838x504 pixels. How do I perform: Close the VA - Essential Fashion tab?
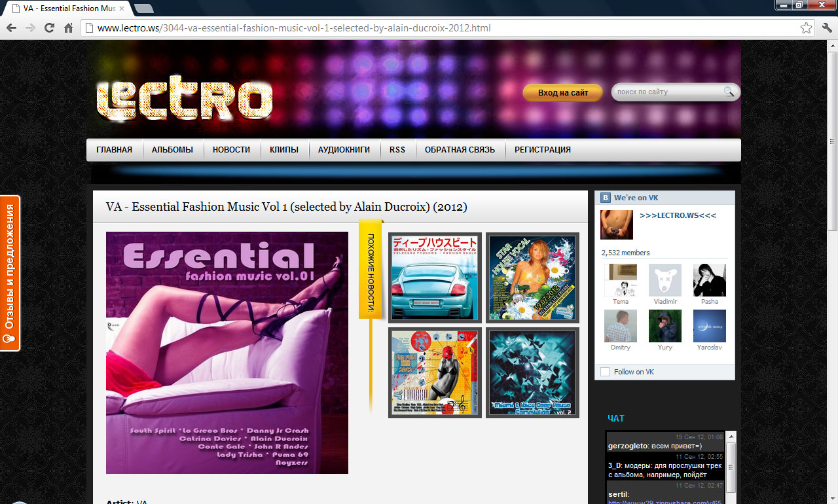click(x=121, y=9)
